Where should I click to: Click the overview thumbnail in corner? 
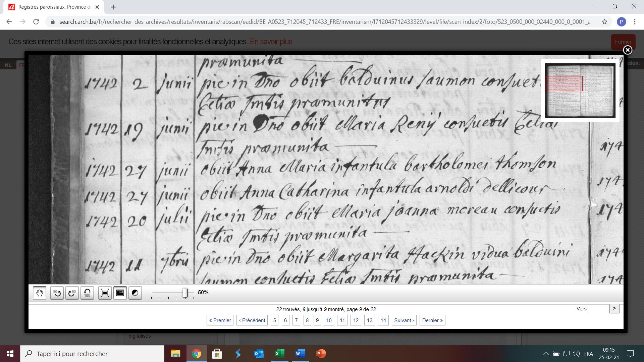(580, 90)
